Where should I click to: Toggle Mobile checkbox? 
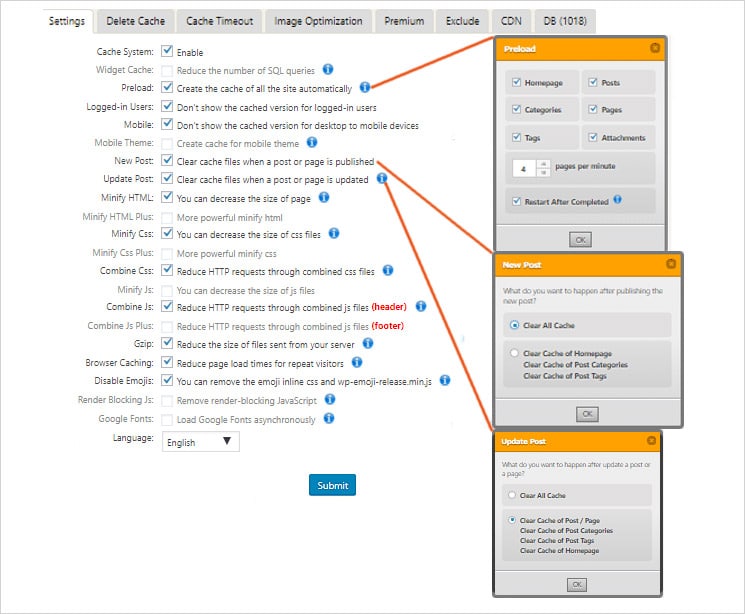167,124
